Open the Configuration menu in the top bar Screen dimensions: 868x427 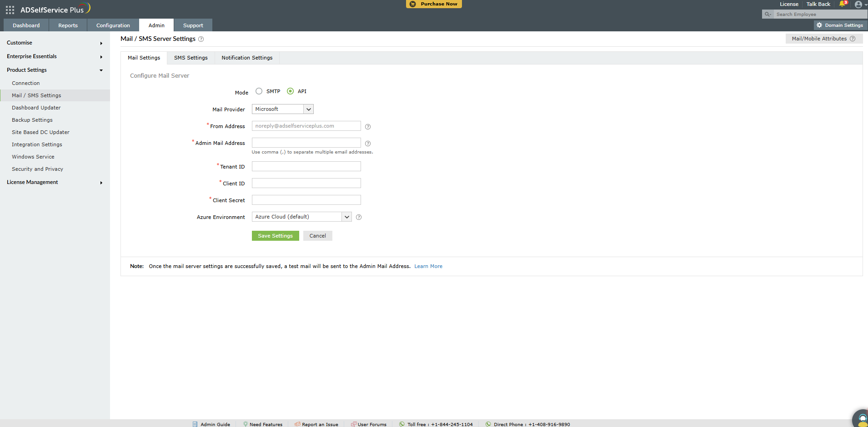pos(112,25)
